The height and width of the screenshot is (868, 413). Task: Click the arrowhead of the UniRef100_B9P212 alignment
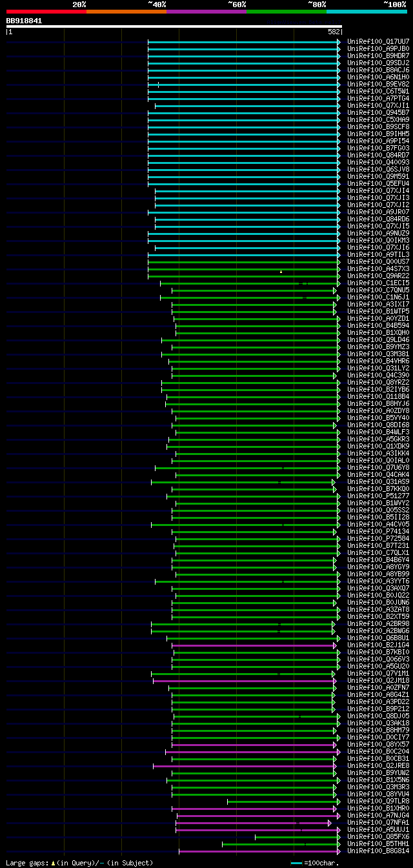pyautogui.click(x=334, y=709)
